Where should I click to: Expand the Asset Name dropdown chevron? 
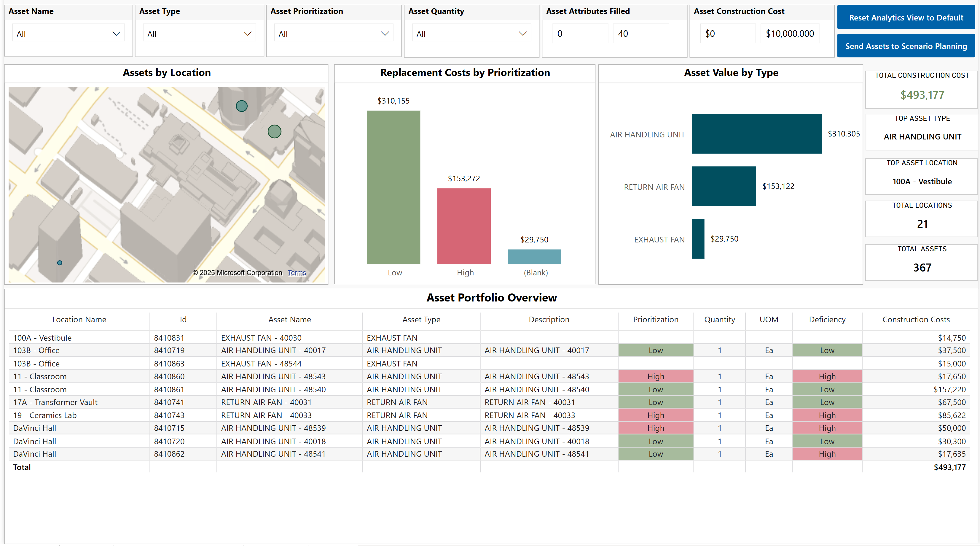tap(116, 34)
